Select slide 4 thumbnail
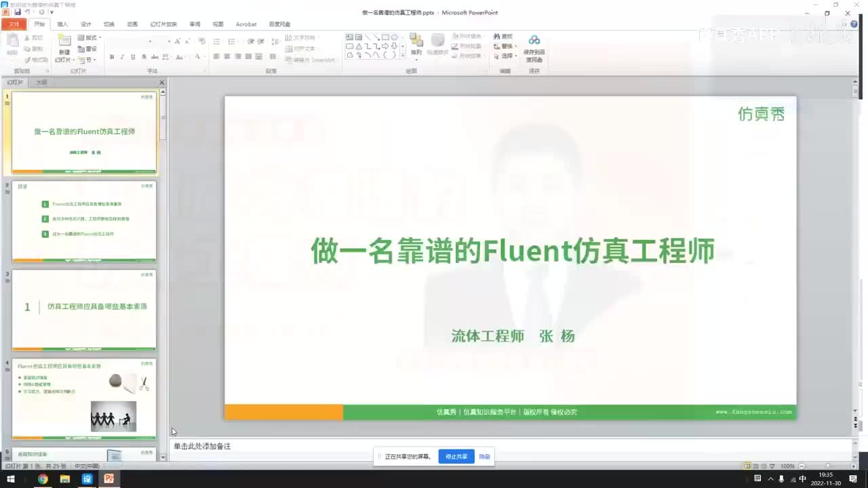Viewport: 868px width, 488px height. 84,399
